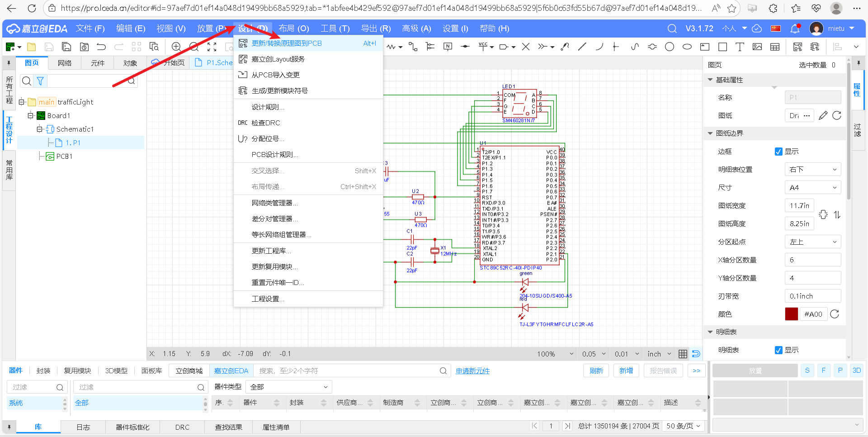Open folder icon in the toolbar
The height and width of the screenshot is (437, 868).
[31, 47]
